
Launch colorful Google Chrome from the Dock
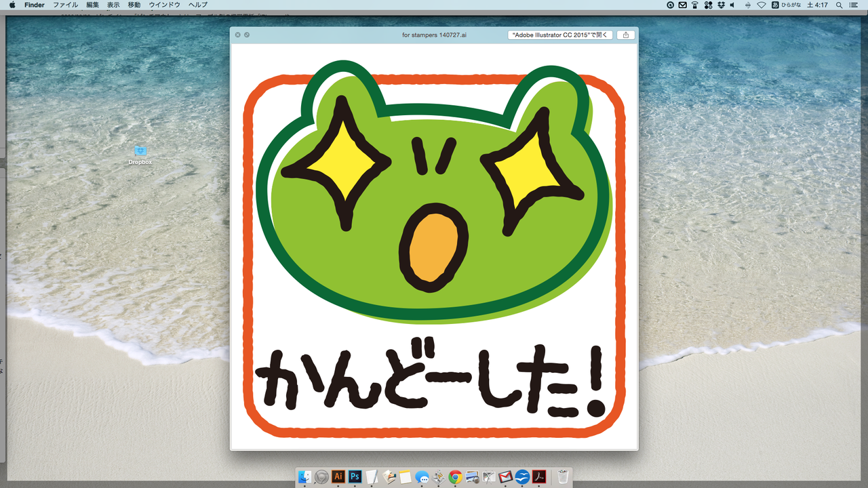point(455,477)
